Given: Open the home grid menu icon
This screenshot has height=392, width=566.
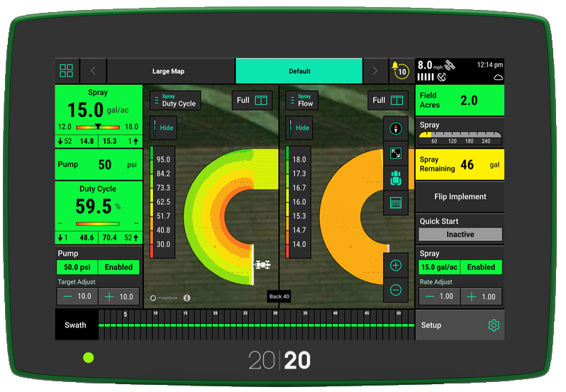Looking at the screenshot, I should point(67,71).
